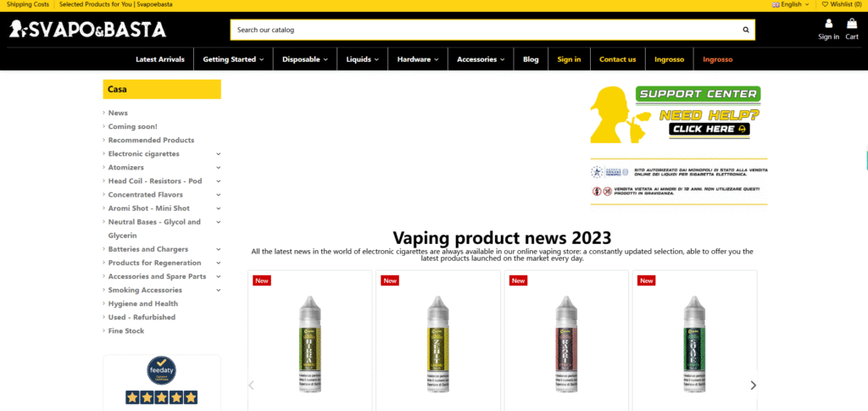Open Hygiene and Health category

tap(142, 303)
